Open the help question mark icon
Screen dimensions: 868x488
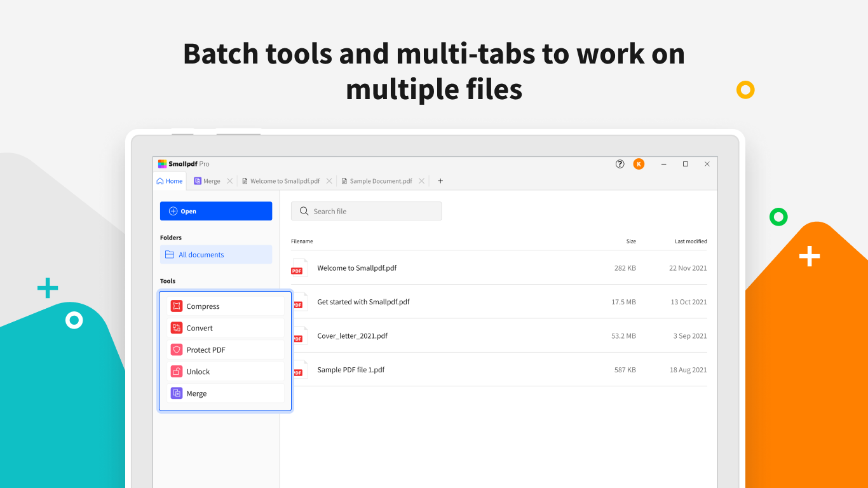620,164
